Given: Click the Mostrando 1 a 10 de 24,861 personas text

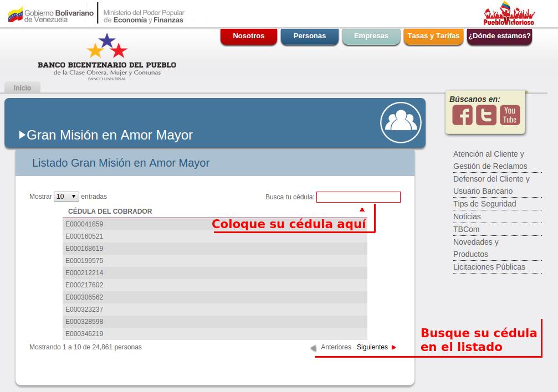Looking at the screenshot, I should (x=85, y=347).
